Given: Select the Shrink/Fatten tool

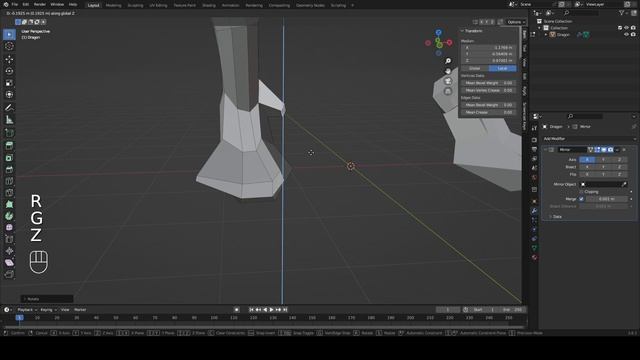Looking at the screenshot, I should [x=9, y=251].
